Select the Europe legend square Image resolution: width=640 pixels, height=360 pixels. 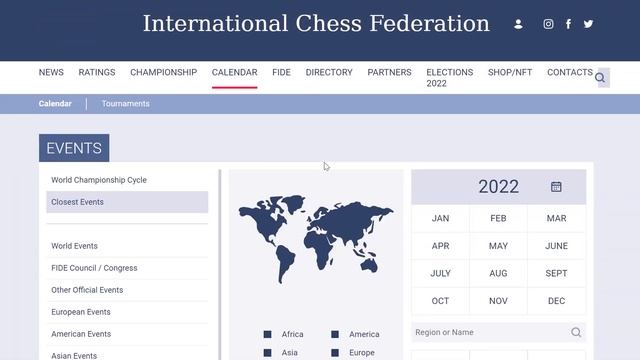point(335,353)
